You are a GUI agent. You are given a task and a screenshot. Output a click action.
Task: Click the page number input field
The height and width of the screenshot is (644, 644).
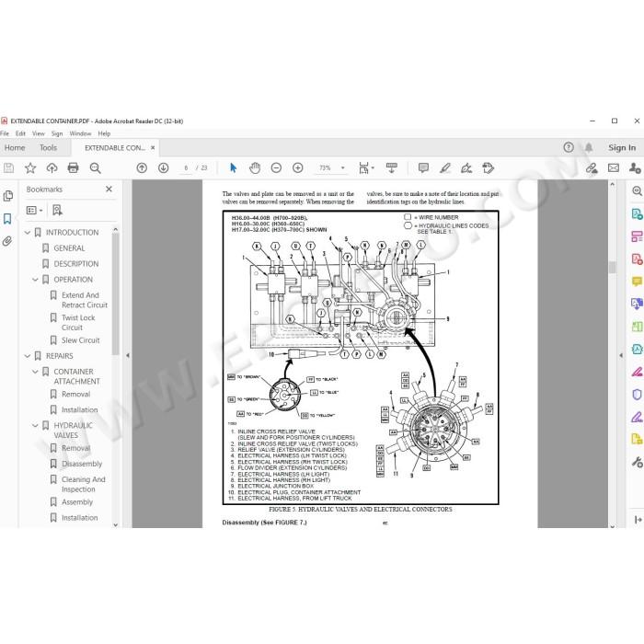(x=186, y=168)
